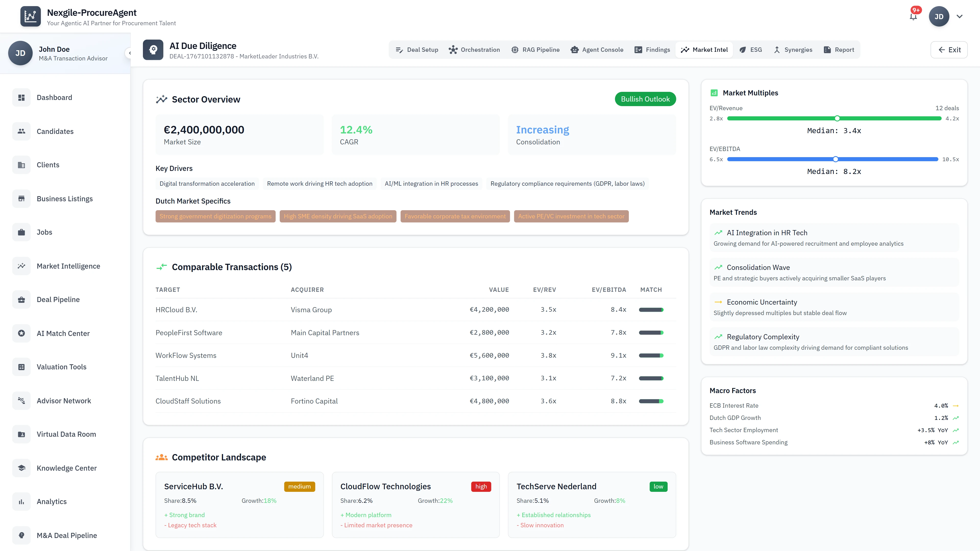Select the Orchestration network icon
The image size is (980, 551).
(453, 49)
